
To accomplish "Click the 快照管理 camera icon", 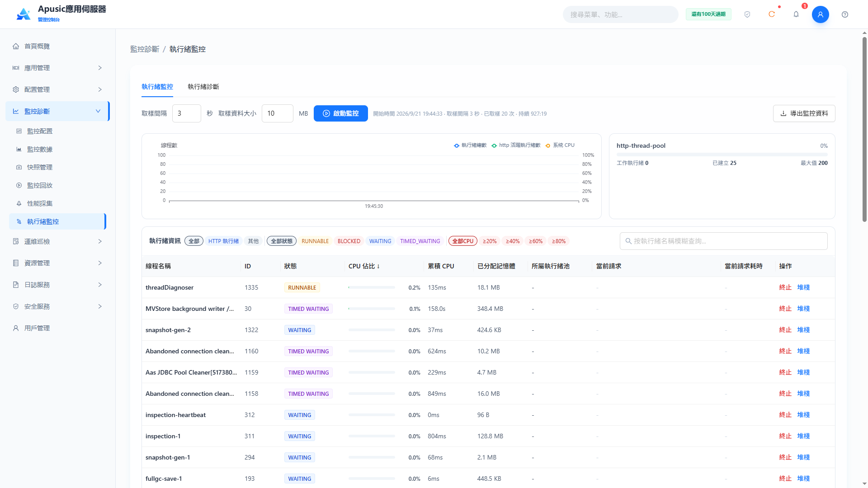I will [x=19, y=167].
